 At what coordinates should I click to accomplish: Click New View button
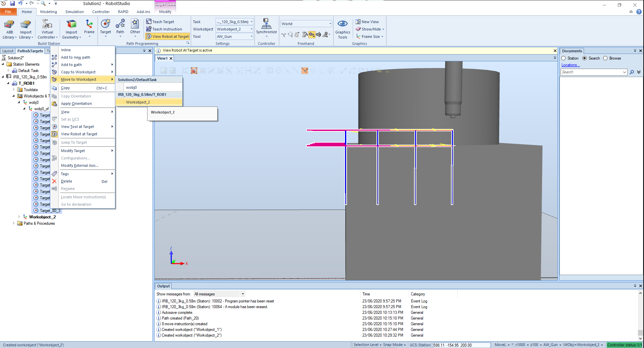click(367, 22)
